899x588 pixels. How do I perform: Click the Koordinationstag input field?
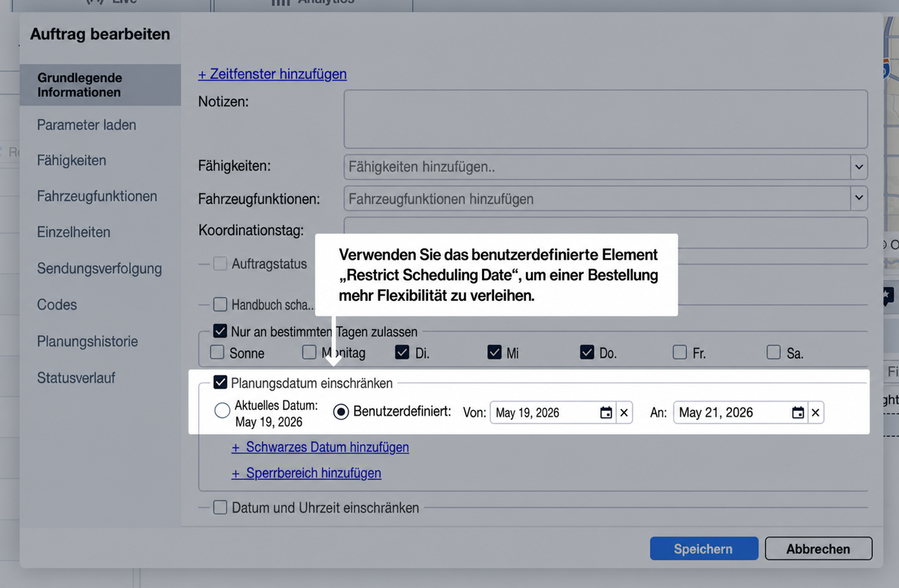(x=605, y=233)
